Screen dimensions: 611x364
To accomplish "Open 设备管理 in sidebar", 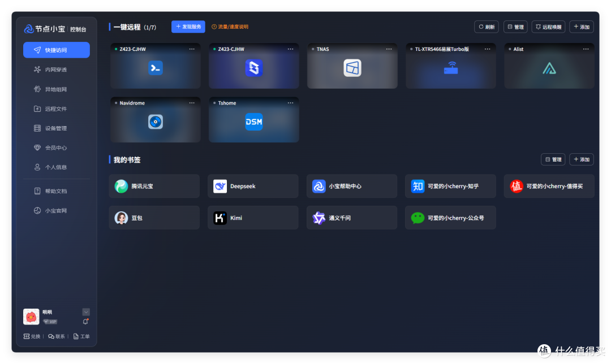I will click(x=57, y=128).
